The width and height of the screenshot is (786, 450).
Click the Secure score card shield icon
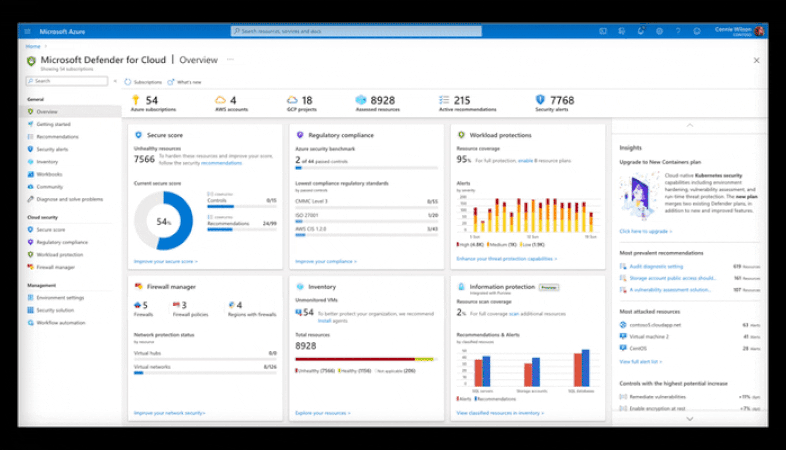point(138,135)
